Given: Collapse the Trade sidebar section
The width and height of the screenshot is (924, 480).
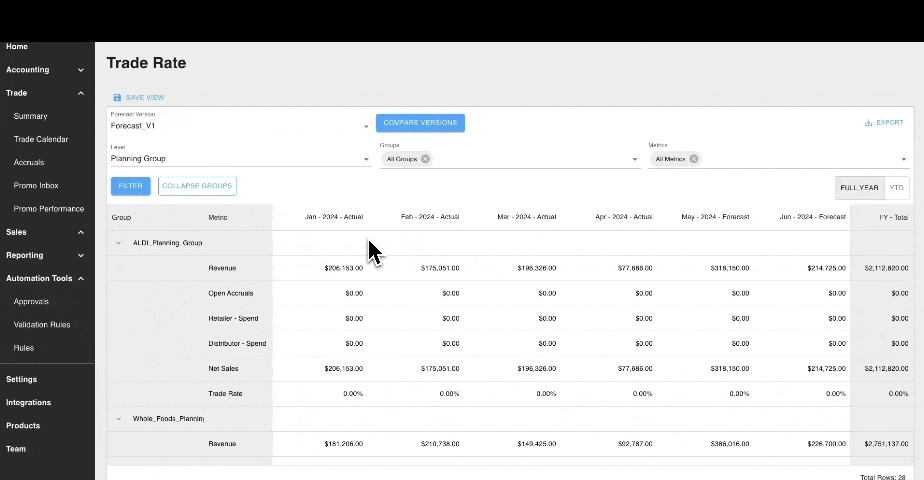Looking at the screenshot, I should point(81,93).
